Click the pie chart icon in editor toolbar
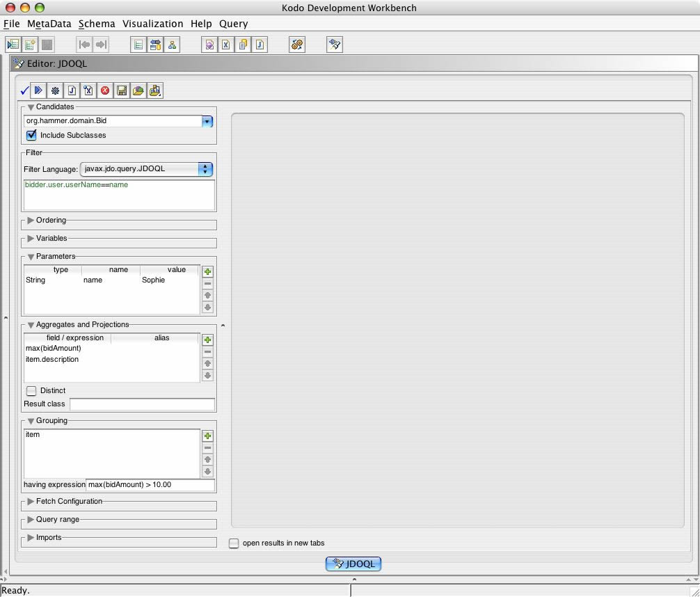This screenshot has width=700, height=597. tap(138, 90)
